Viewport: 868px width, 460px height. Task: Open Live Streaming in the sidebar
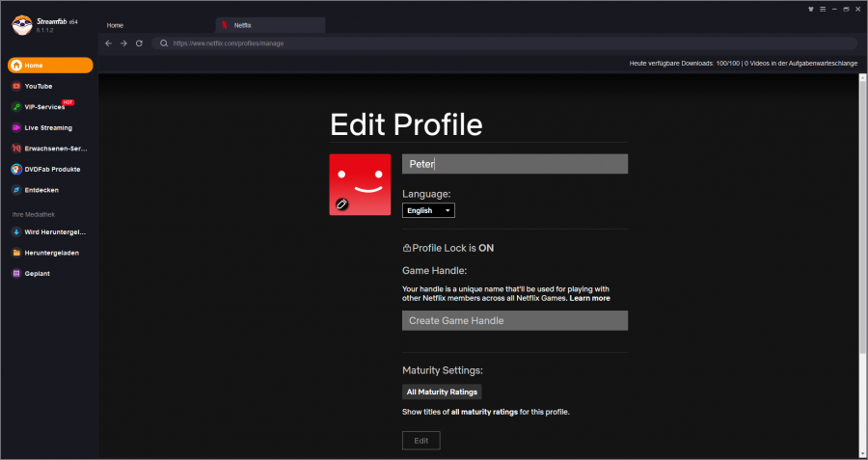[50, 128]
